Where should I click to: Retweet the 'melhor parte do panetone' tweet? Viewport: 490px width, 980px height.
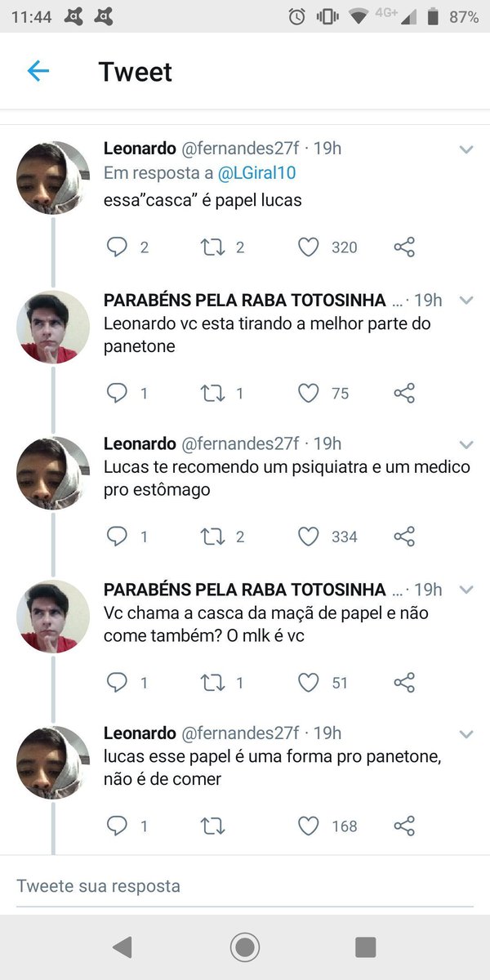[x=213, y=393]
